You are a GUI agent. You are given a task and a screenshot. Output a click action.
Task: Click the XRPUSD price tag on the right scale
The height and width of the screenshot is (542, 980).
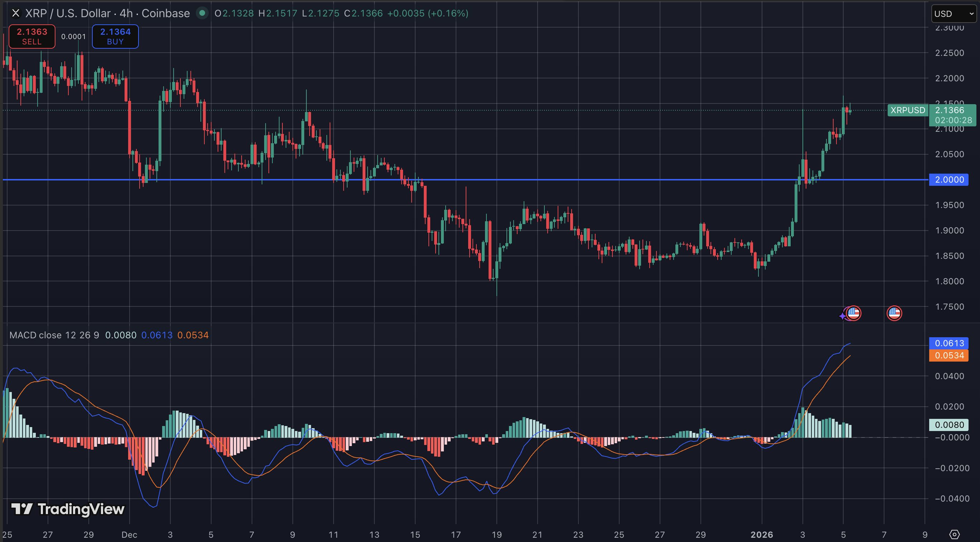click(908, 110)
